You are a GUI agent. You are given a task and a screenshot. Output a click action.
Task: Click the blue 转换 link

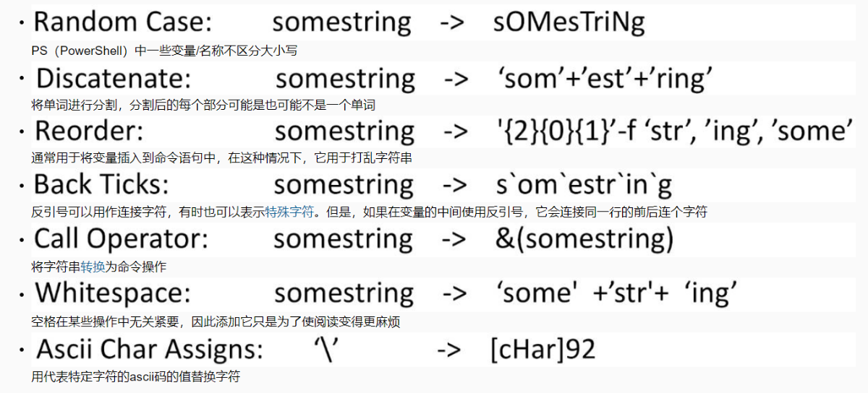point(93,267)
